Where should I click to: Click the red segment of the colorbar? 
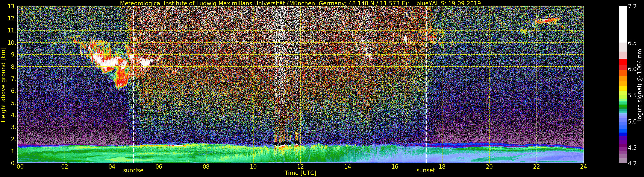tap(623, 62)
